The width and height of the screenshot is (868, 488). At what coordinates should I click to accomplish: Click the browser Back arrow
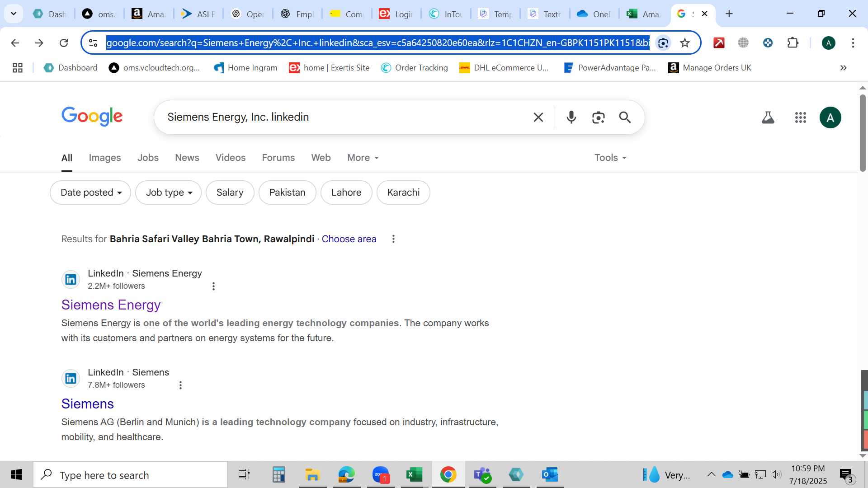pyautogui.click(x=15, y=43)
